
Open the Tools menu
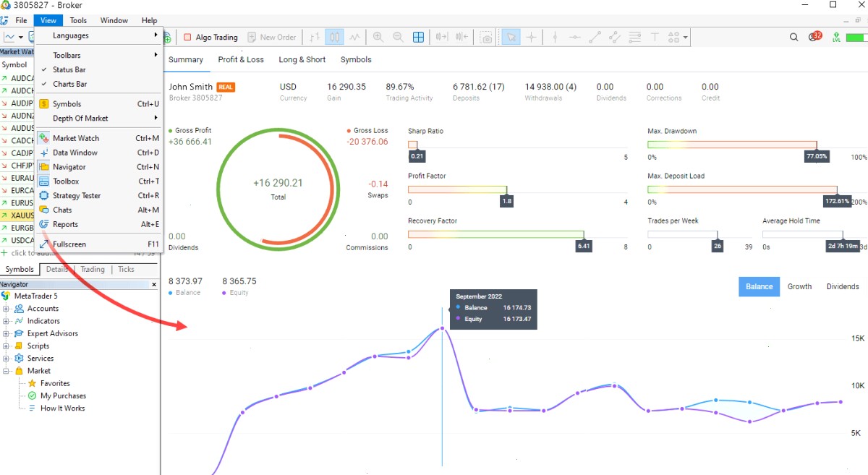78,20
